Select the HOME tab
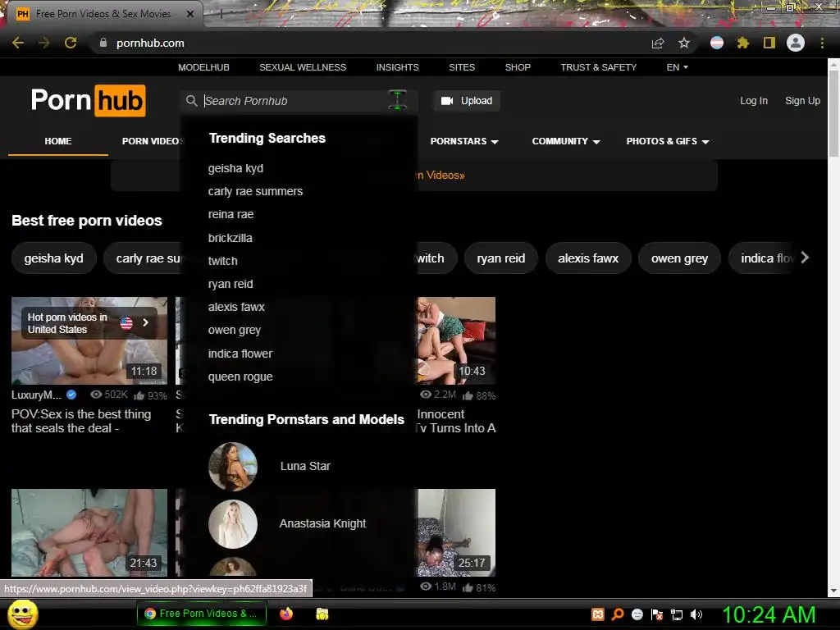840x630 pixels. pyautogui.click(x=58, y=141)
